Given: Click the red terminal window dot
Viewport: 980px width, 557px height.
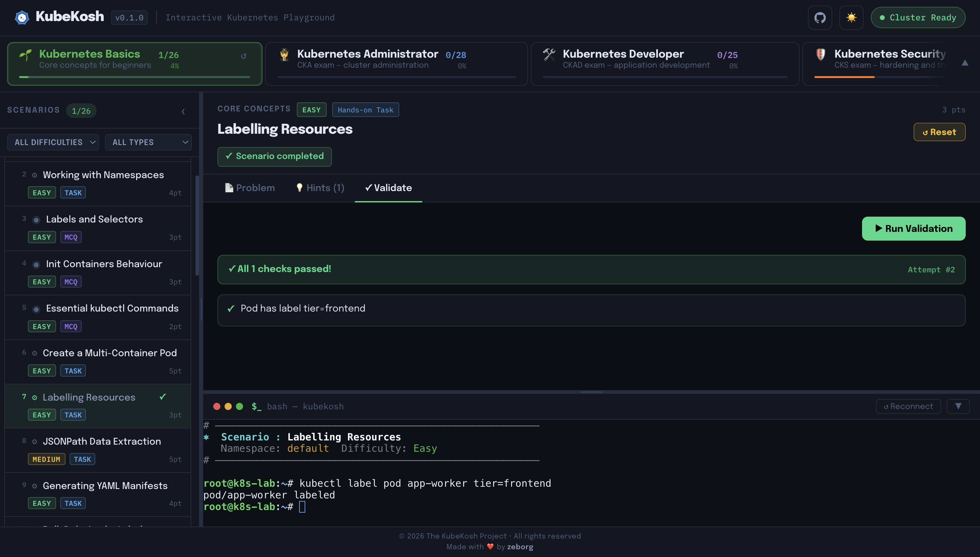Looking at the screenshot, I should (x=217, y=406).
